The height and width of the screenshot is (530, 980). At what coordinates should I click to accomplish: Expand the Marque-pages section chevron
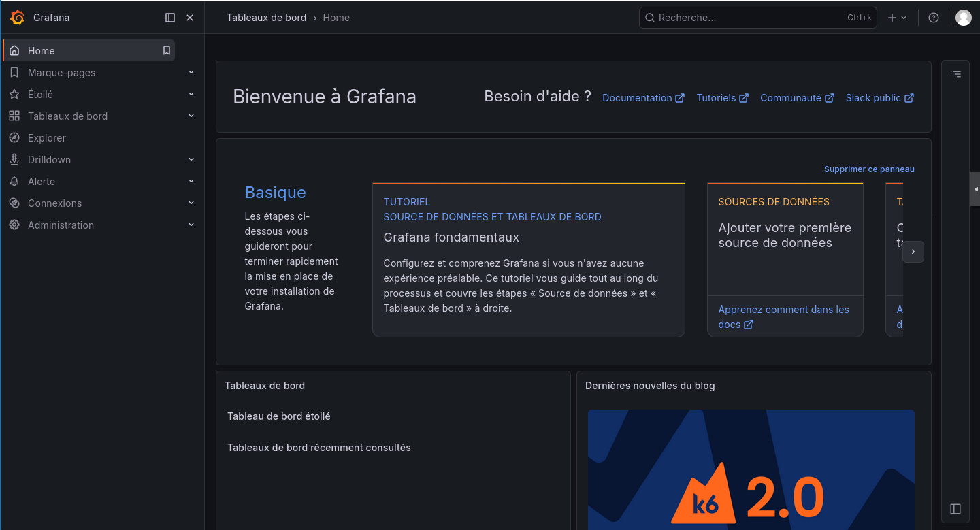click(191, 72)
